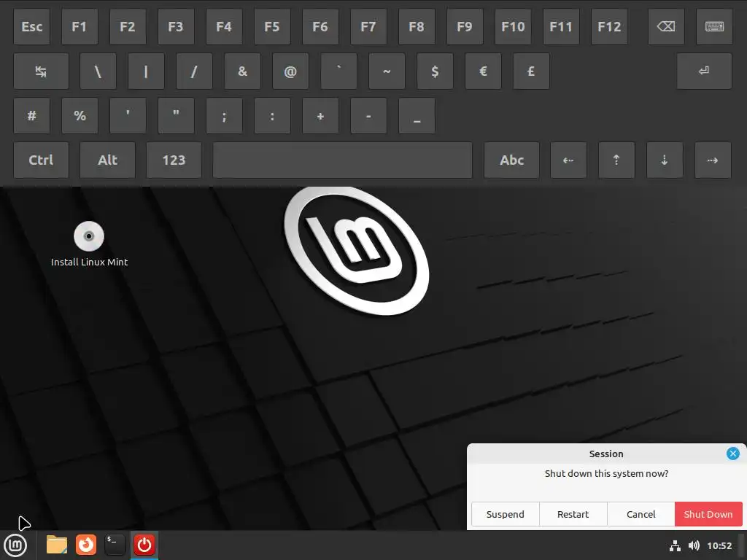Tap the underscore key
Image resolution: width=747 pixels, height=560 pixels.
(417, 116)
